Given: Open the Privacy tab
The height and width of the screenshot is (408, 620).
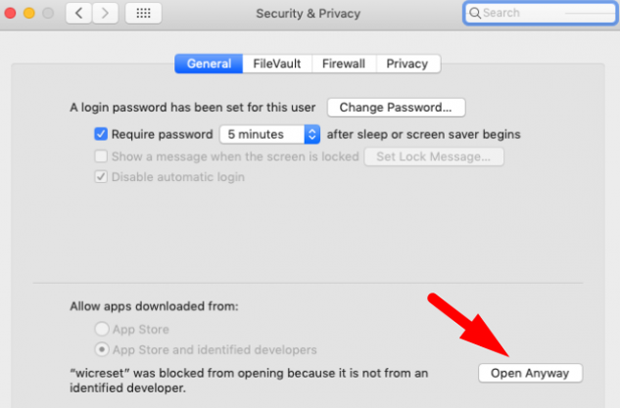Looking at the screenshot, I should 408,64.
